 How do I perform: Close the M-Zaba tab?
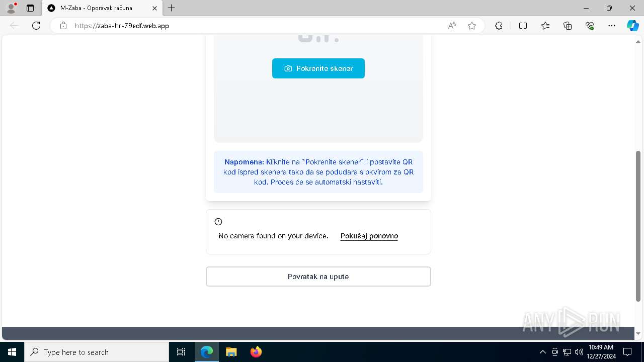click(x=154, y=8)
